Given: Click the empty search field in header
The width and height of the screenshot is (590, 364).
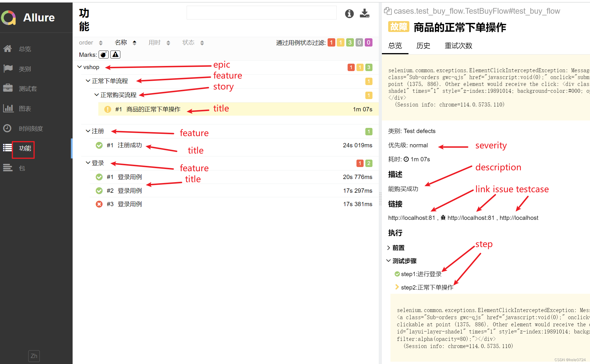Looking at the screenshot, I should (261, 13).
